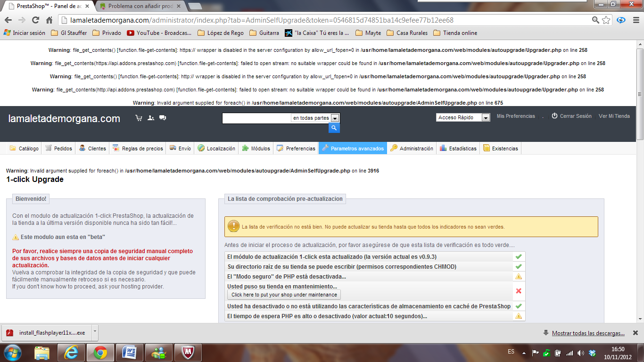Switch to the PrestaShop Panel browser tab
The image size is (644, 362).
(x=50, y=6)
